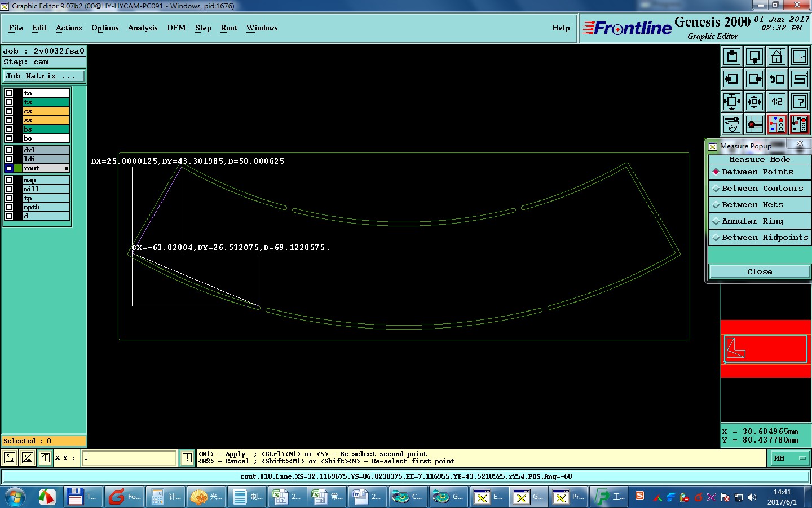Click the question mark query icon
Viewport: 812px width, 508px height.
coord(800,102)
